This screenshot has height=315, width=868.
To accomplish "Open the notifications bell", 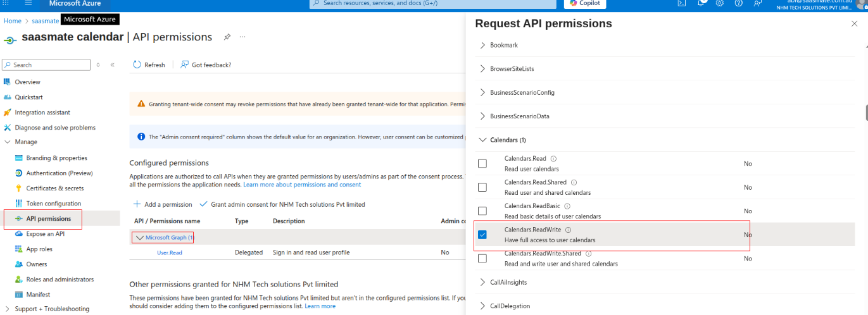I will pos(701,3).
